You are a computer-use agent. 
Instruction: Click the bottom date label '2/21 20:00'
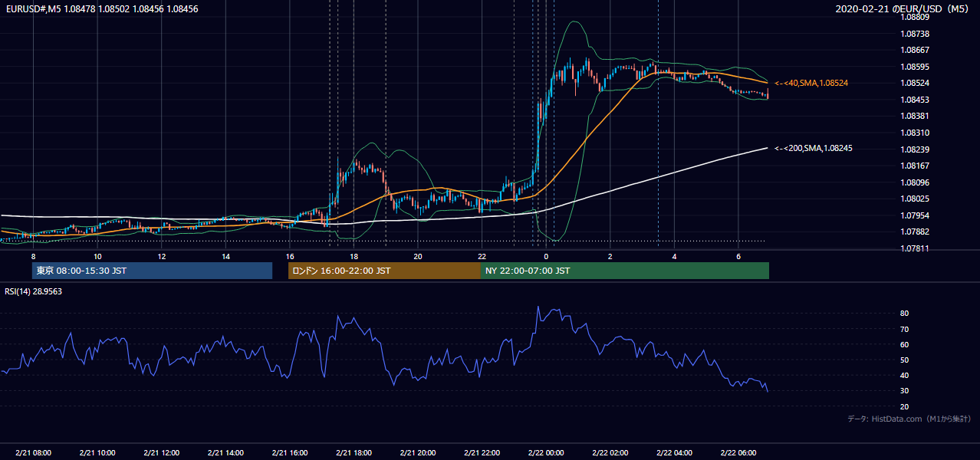point(417,452)
